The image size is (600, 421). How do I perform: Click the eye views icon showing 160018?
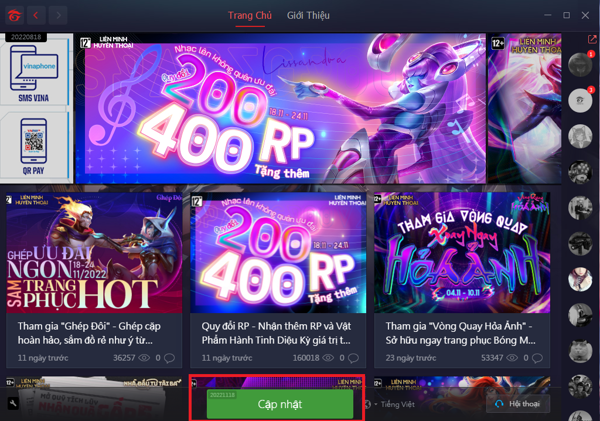coord(328,358)
